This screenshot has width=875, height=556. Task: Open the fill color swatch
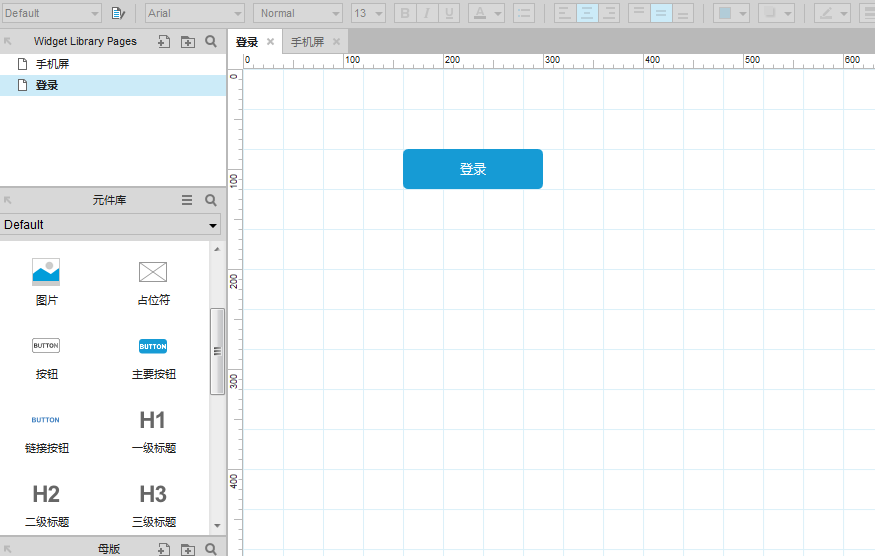pyautogui.click(x=726, y=13)
